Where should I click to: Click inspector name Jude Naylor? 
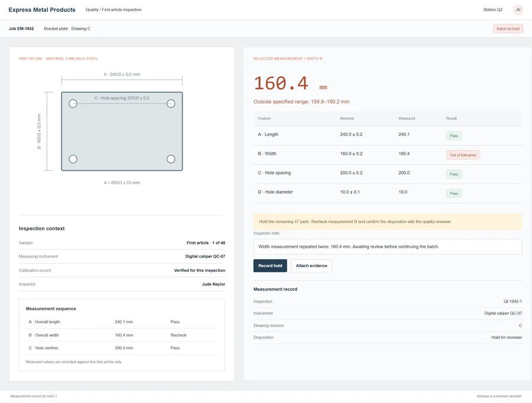pyautogui.click(x=213, y=284)
